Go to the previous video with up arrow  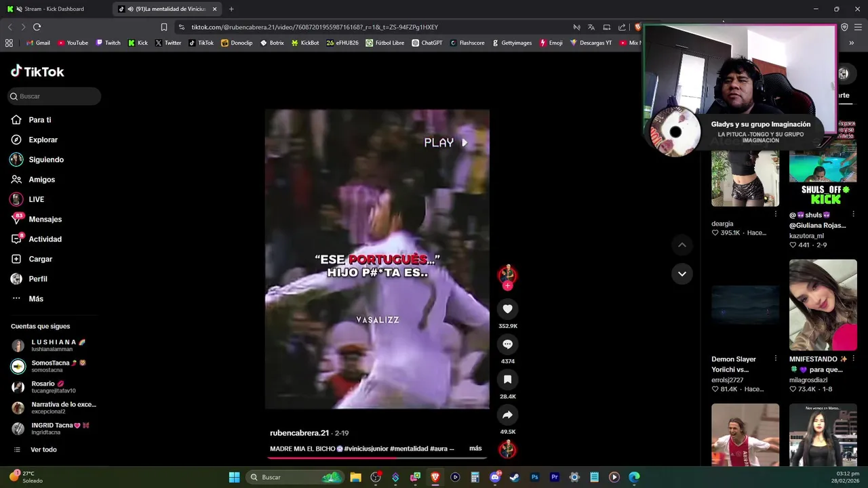(x=682, y=245)
